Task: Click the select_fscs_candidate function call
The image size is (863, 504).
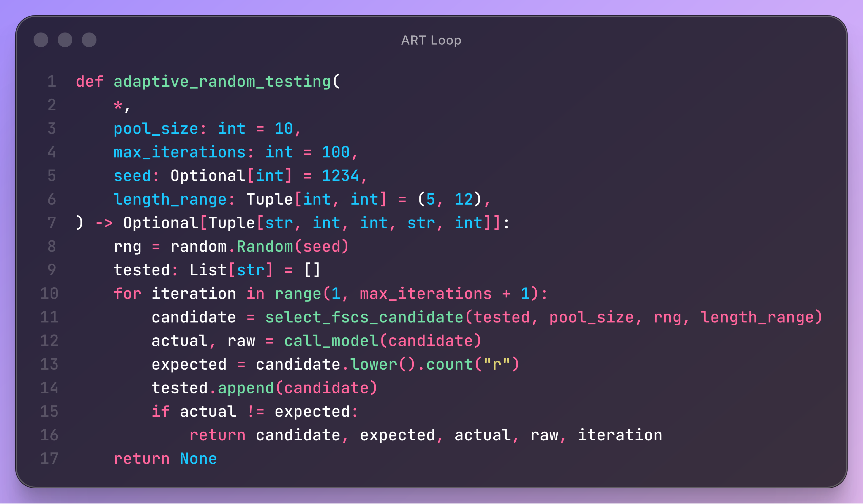Action: coord(364,317)
